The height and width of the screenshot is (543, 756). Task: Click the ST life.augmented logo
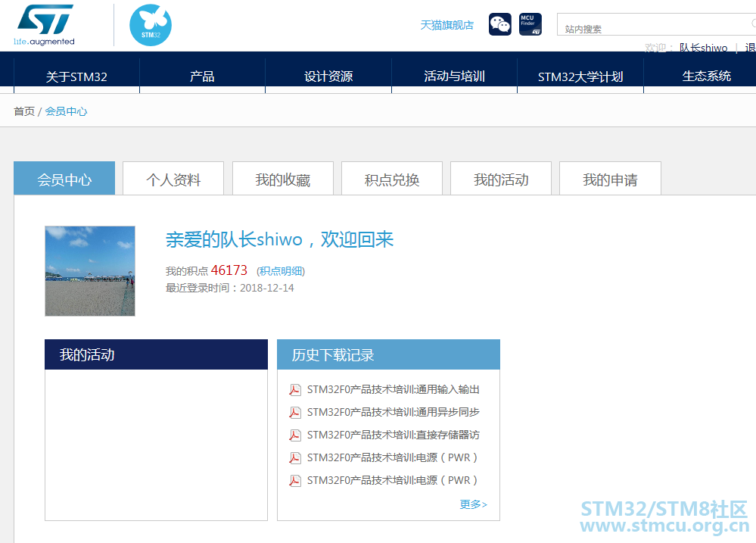pos(45,25)
